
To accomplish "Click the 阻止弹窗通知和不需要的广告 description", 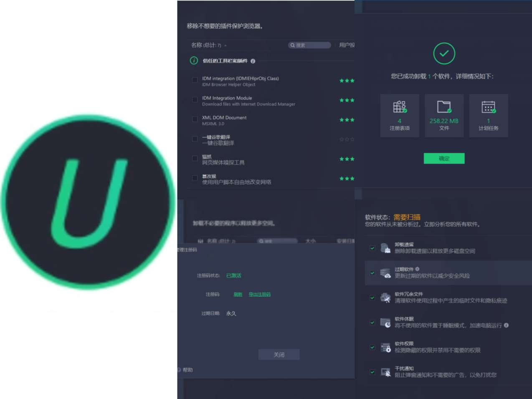I will pos(446,375).
